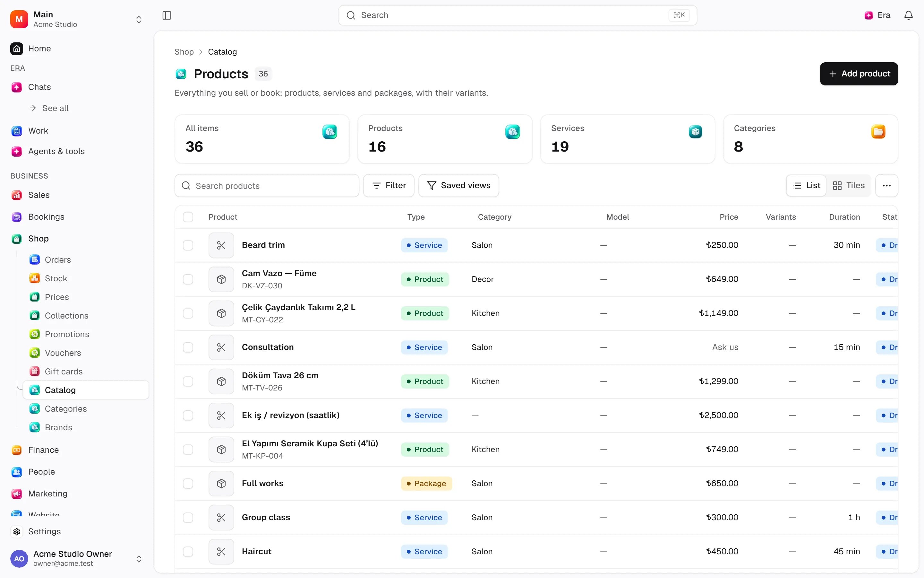The width and height of the screenshot is (924, 578).
Task: Switch to the Tiles view
Action: (x=848, y=186)
